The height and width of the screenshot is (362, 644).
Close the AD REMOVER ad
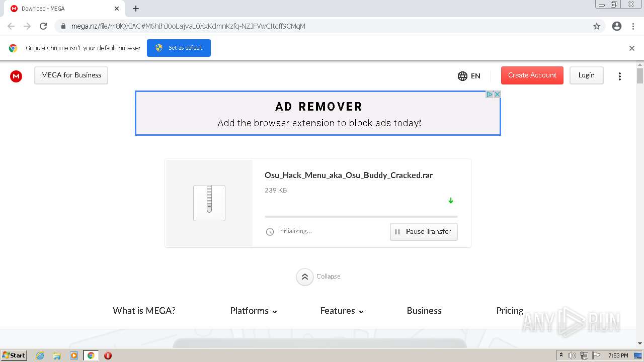tap(497, 95)
